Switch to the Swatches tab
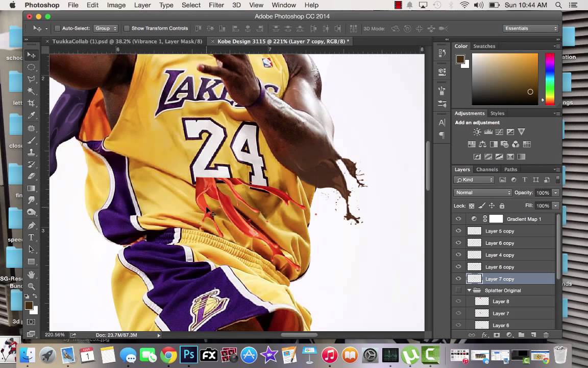The height and width of the screenshot is (368, 588). (484, 46)
